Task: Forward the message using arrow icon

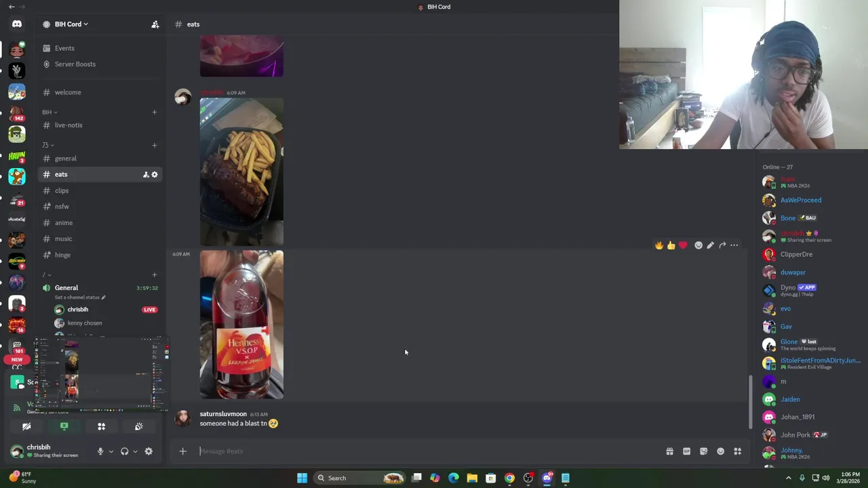Action: click(722, 245)
